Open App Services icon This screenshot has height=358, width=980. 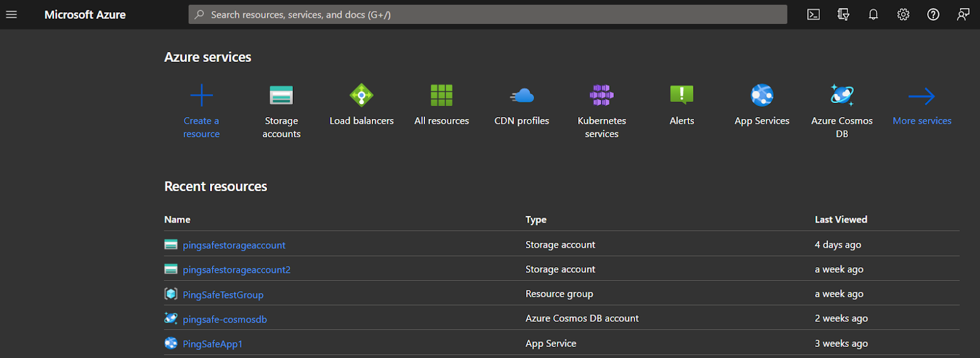click(762, 96)
